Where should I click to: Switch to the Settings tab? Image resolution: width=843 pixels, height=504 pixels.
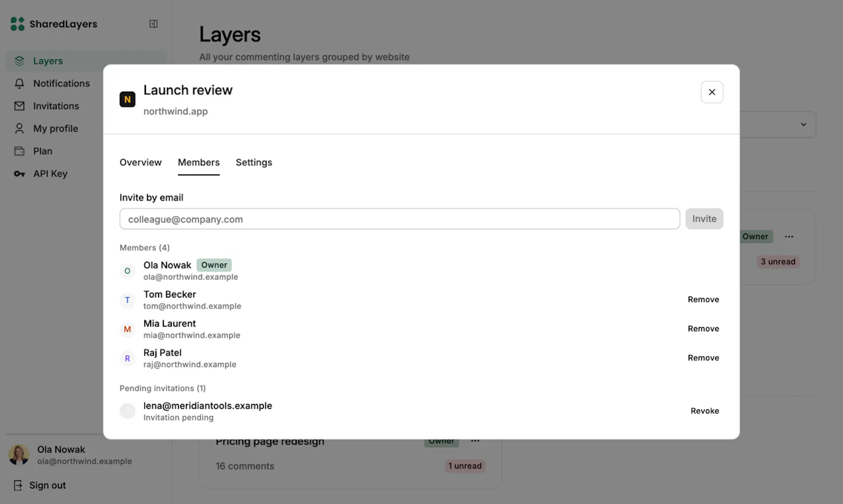pos(254,162)
